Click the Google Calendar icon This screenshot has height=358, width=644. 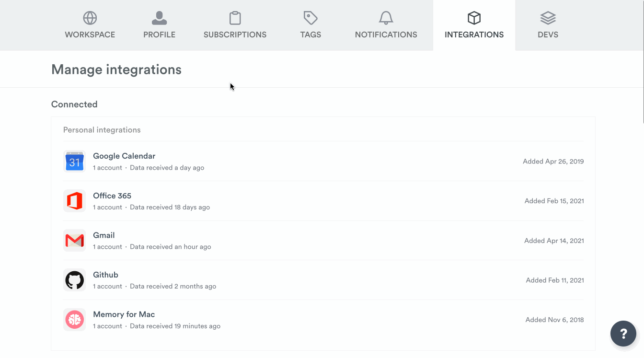[x=74, y=162]
